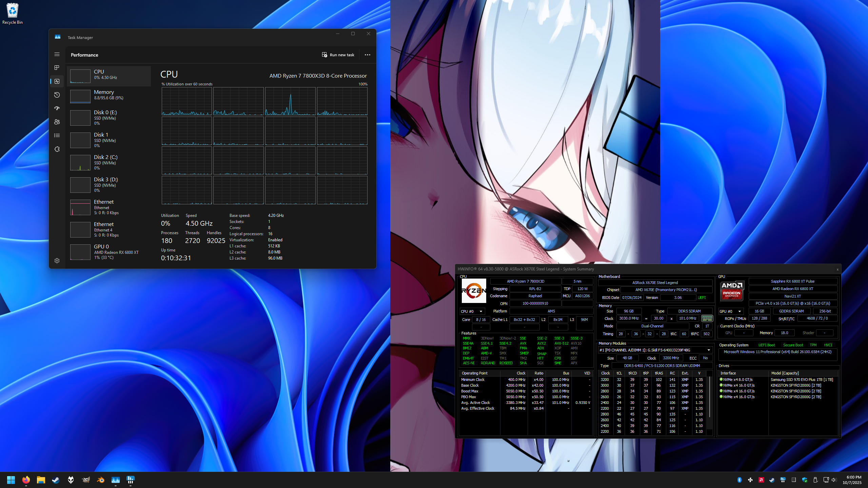Click memory timing table scrollbar
The image size is (868, 488).
[710, 396]
